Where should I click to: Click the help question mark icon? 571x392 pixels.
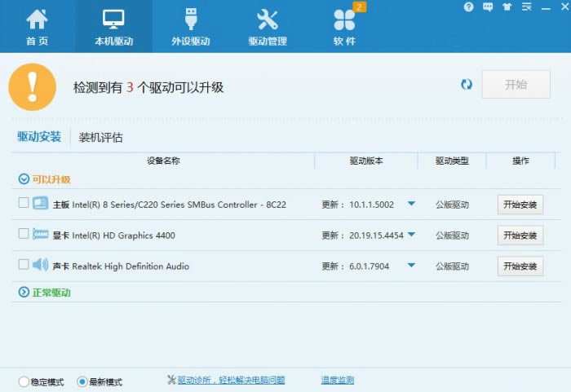point(469,7)
